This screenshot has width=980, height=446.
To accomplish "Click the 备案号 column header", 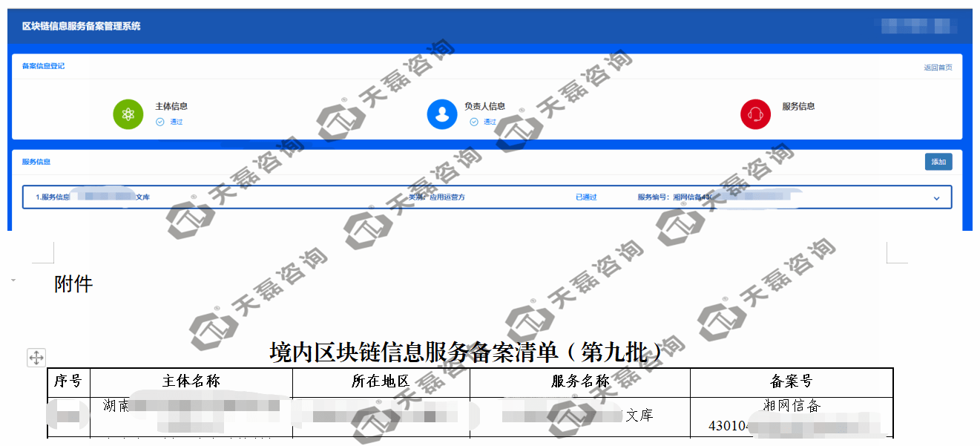I will 789,380.
